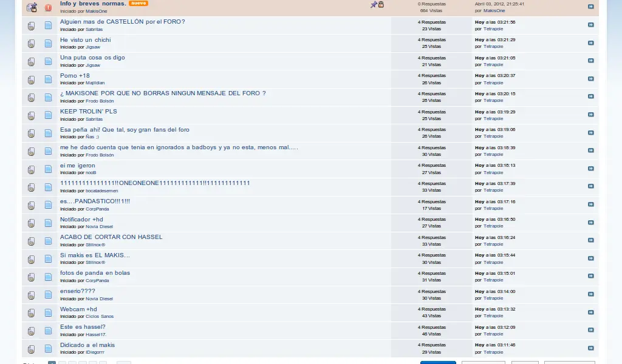The height and width of the screenshot is (364, 622).
Task: Click the document icon beside 'fotos de panda en bolas'
Action: 48,277
